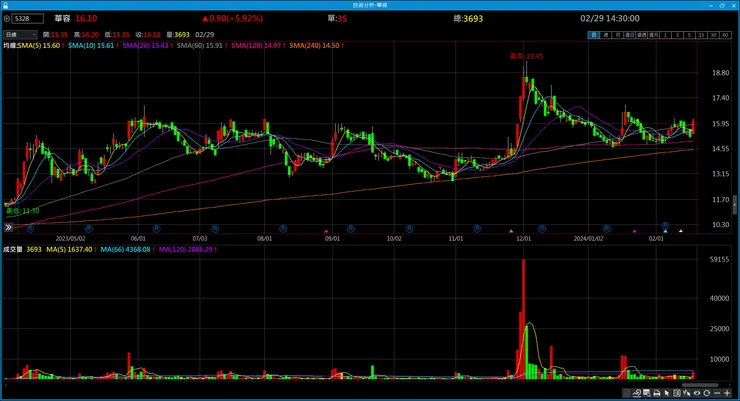Click the drawing line tool icon in the bottom toolbar
This screenshot has height=401, width=740.
click(x=637, y=393)
